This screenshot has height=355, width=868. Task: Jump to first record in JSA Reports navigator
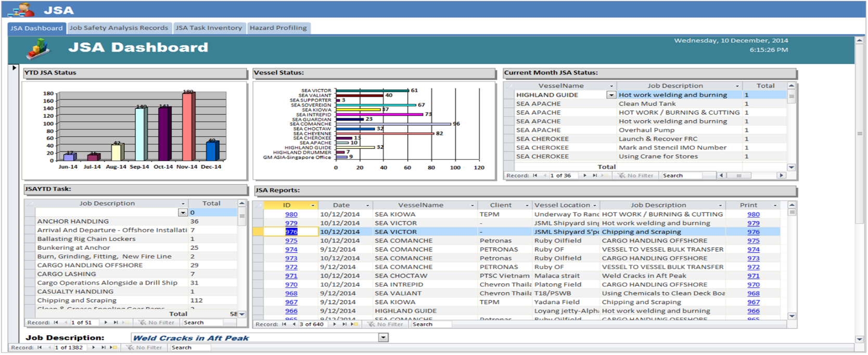tap(284, 324)
